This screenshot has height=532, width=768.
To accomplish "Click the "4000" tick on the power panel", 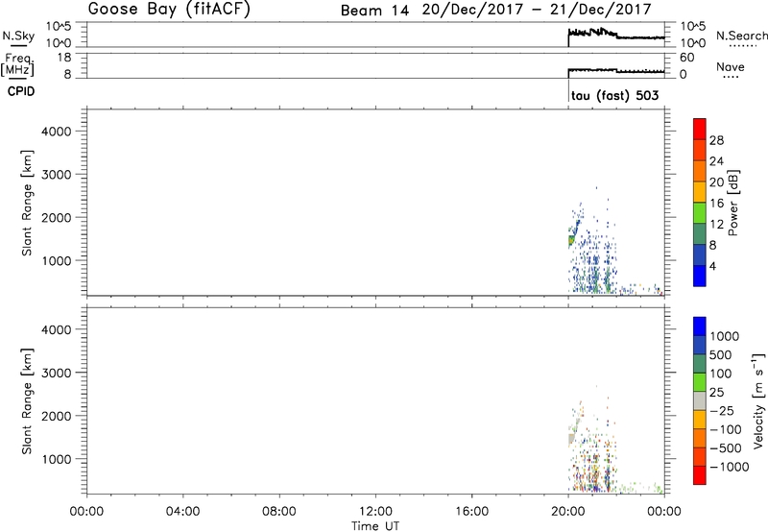I will pos(57,132).
